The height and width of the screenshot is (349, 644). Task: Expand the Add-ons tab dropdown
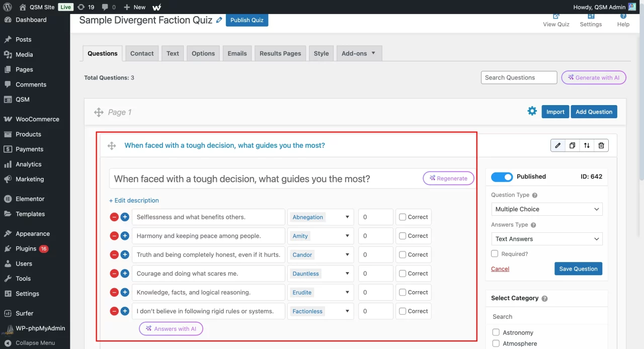pyautogui.click(x=359, y=53)
